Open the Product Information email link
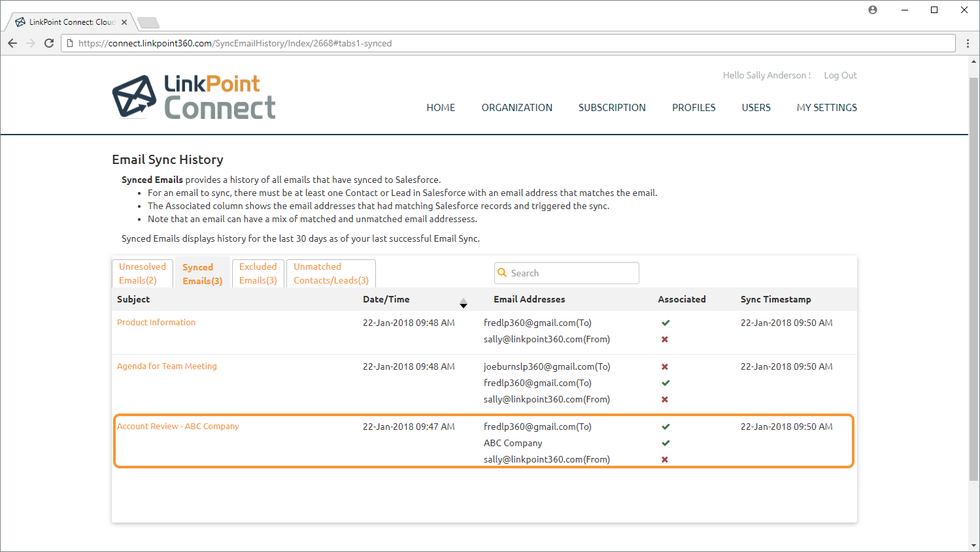 [156, 322]
